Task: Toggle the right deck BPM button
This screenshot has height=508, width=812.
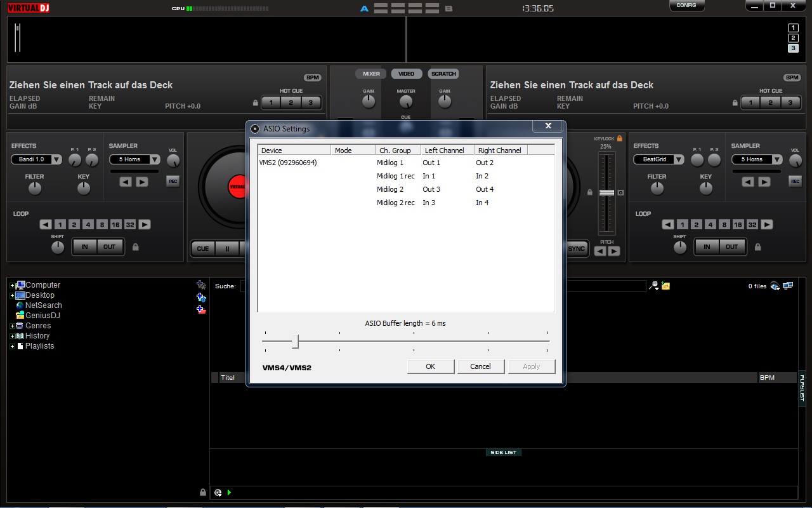Action: pyautogui.click(x=792, y=77)
